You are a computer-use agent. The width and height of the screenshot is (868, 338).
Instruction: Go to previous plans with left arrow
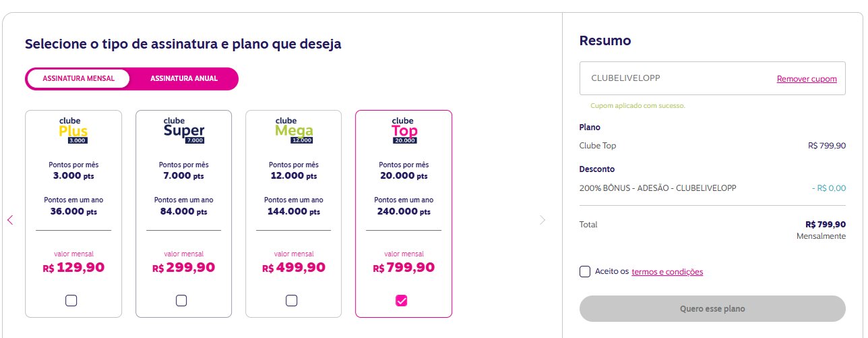pos(10,220)
